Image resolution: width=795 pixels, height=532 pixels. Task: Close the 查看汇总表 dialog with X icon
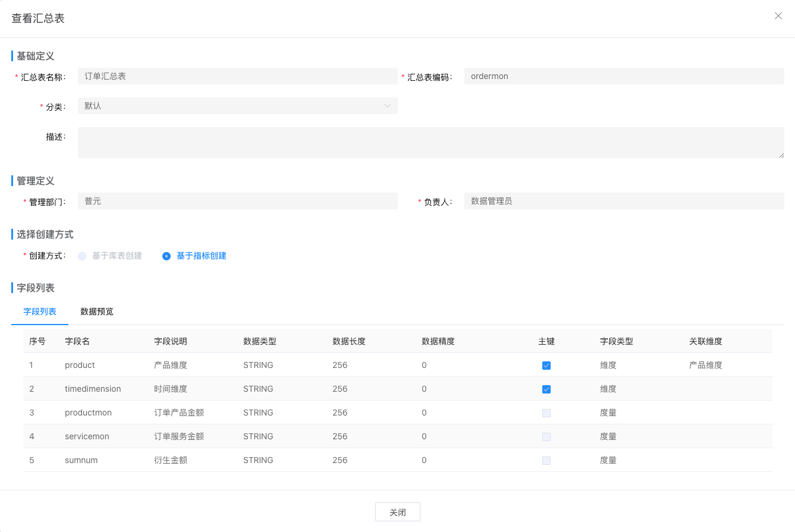(x=778, y=16)
